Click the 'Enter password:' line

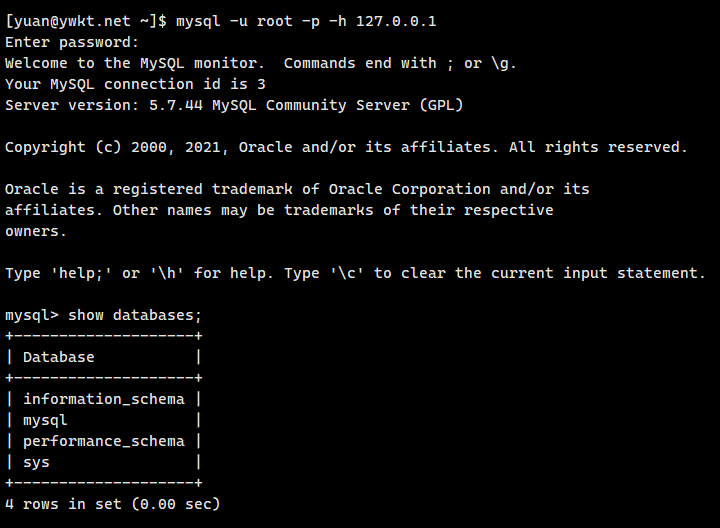[x=72, y=42]
